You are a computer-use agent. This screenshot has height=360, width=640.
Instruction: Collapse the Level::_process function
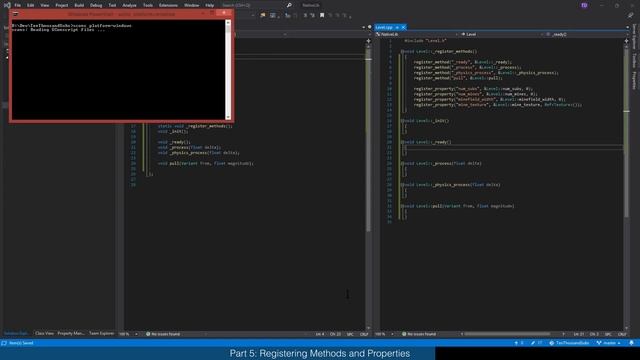[x=402, y=163]
